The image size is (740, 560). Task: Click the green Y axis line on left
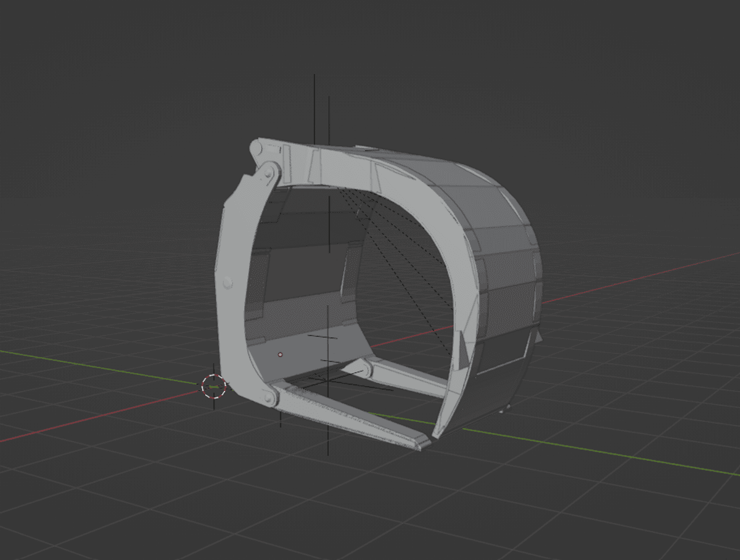[92, 364]
